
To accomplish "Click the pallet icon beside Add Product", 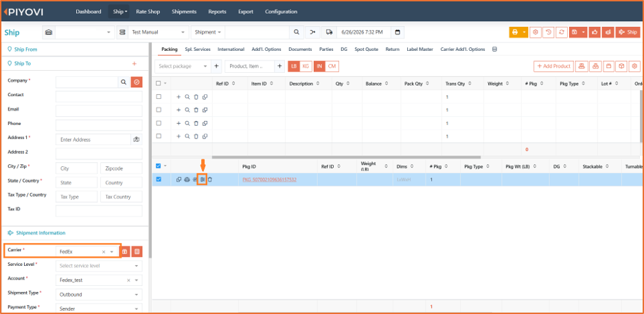I will (581, 66).
